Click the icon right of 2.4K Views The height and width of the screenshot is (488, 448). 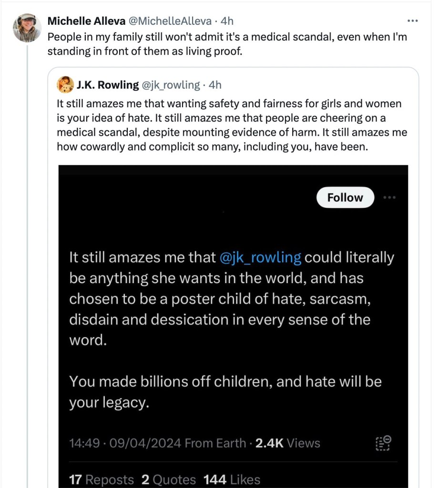tap(382, 443)
